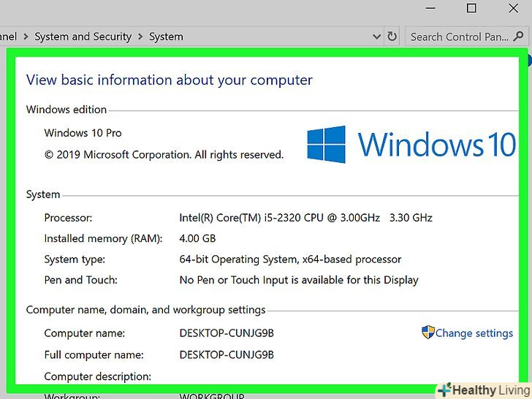Click Computer name, domain, and workgroup heading
Screen dimensions: 532x399
[146, 310]
